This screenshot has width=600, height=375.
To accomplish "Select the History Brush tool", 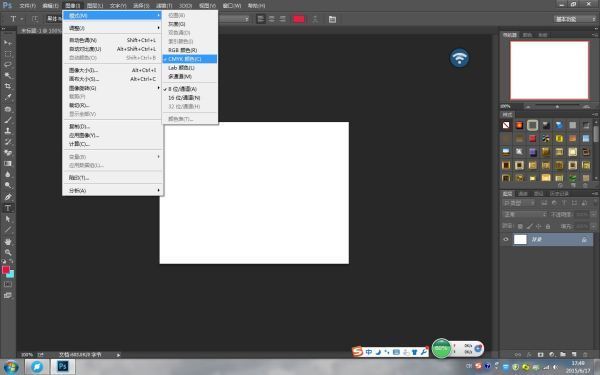I will click(x=8, y=142).
